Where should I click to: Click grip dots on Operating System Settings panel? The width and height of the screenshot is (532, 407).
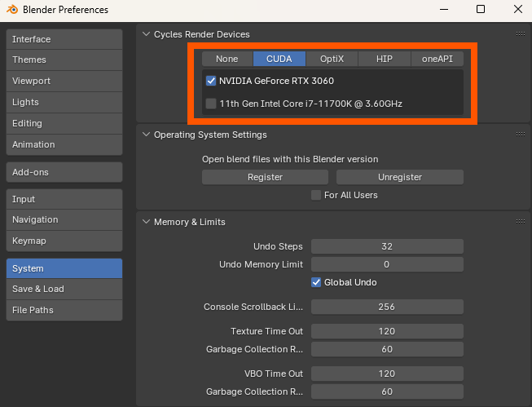tap(520, 135)
